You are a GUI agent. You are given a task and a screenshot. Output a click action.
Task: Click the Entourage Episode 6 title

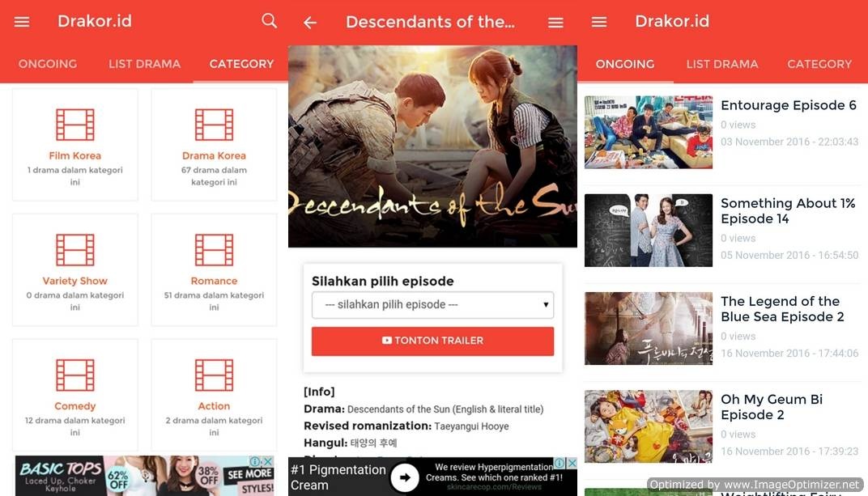point(789,105)
